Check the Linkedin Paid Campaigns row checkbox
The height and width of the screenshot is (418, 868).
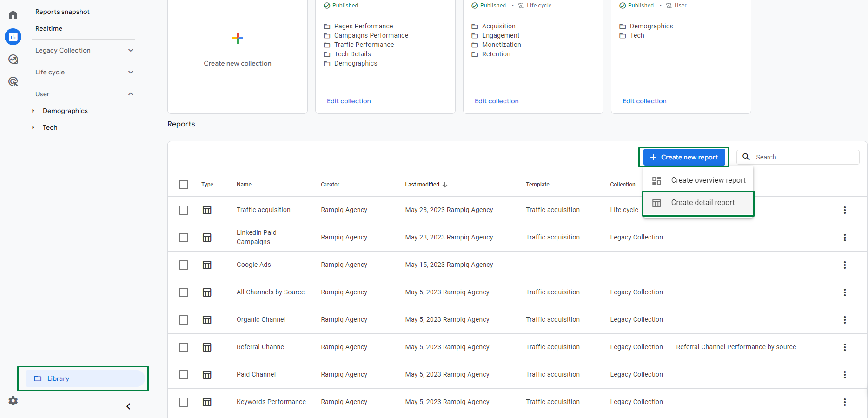click(x=184, y=238)
